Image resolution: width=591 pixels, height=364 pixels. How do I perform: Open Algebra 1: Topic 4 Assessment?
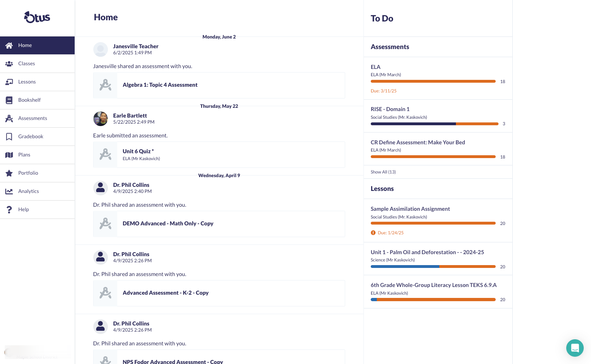pos(160,85)
